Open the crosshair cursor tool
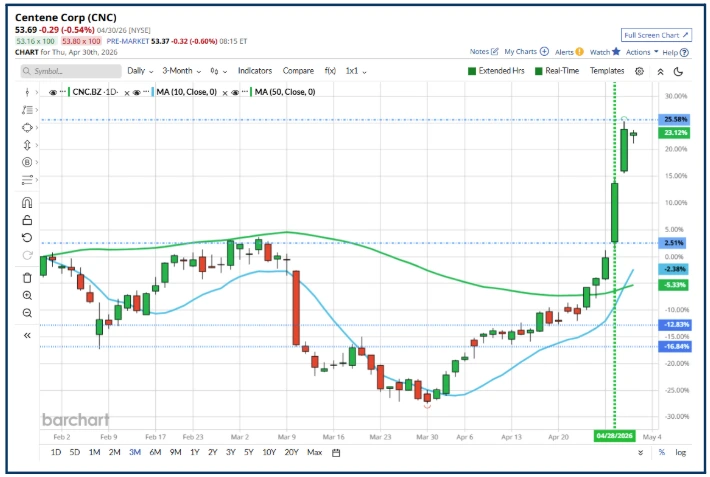 click(27, 92)
